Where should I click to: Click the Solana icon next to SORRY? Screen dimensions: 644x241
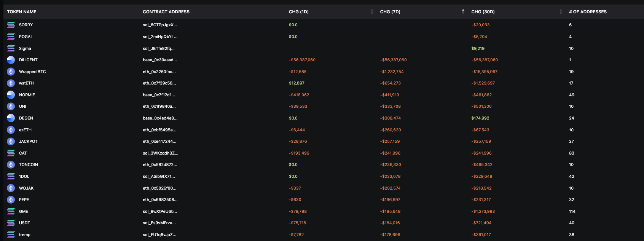tap(11, 25)
